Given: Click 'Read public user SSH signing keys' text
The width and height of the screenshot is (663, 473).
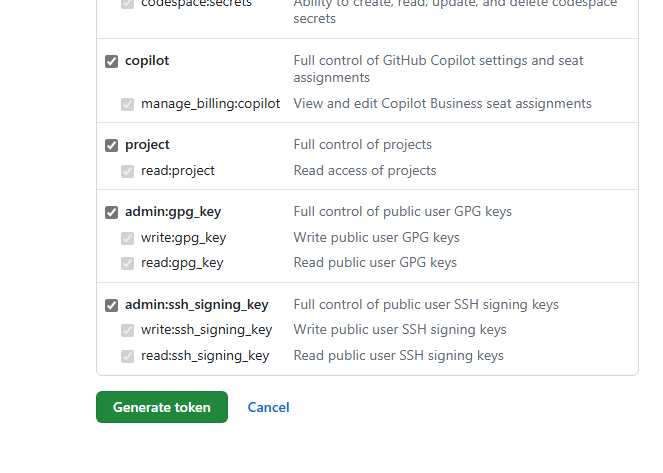Looking at the screenshot, I should [x=398, y=356].
